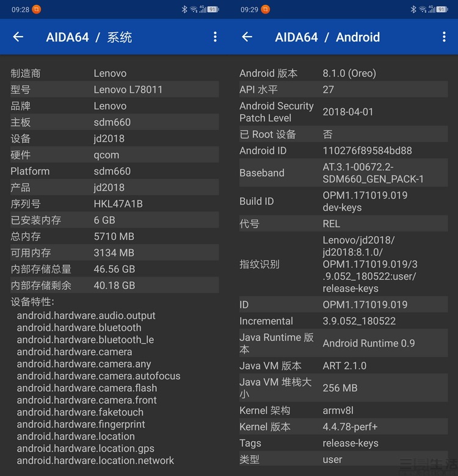The height and width of the screenshot is (476, 458).
Task: Open overflow menu on 系统 screen
Action: point(215,37)
